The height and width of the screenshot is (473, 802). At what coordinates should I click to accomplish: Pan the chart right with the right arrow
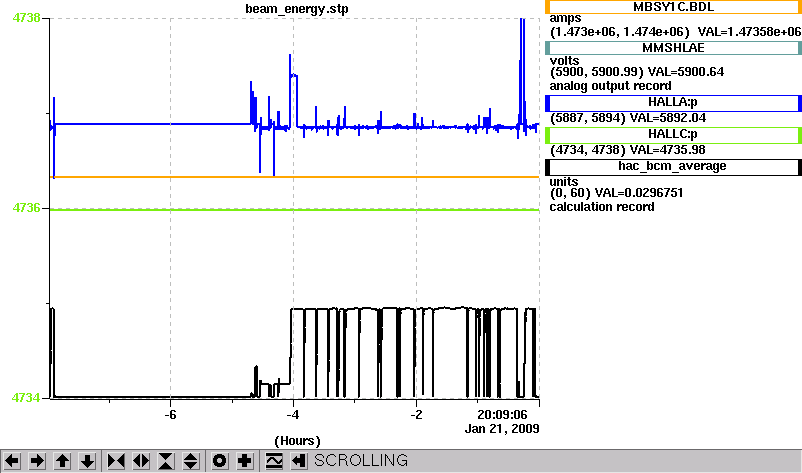coord(37,461)
